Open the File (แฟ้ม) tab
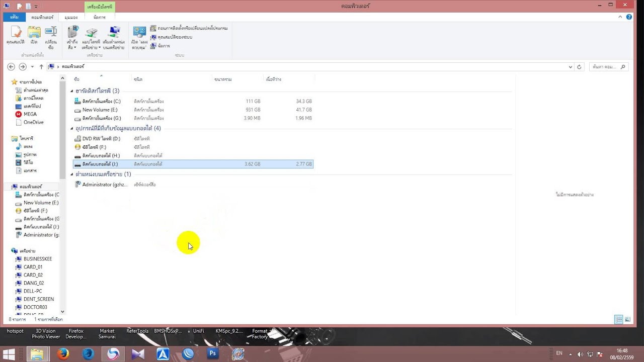Viewport: 644px width, 362px height. 14,17
